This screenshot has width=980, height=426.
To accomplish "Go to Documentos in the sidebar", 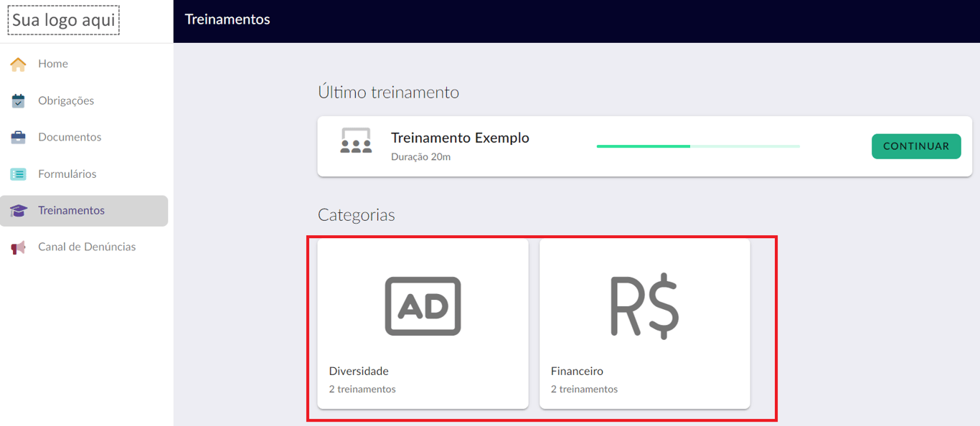I will [84, 137].
